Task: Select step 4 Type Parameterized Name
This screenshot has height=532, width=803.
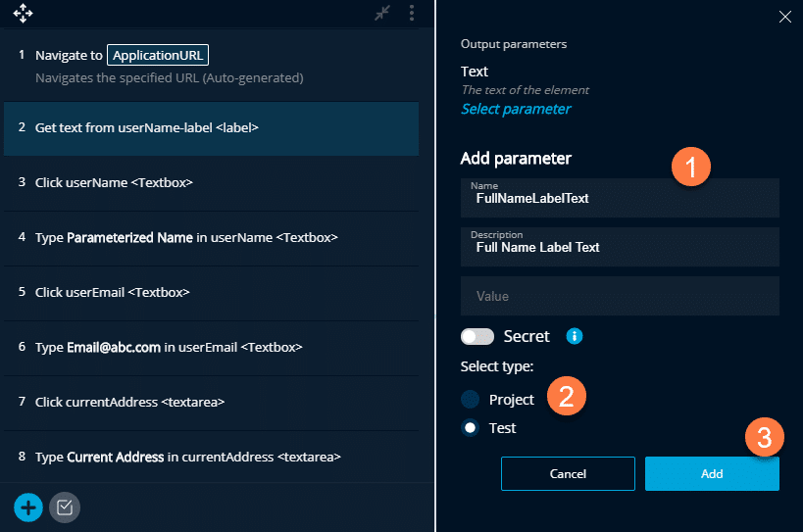Action: 211,238
